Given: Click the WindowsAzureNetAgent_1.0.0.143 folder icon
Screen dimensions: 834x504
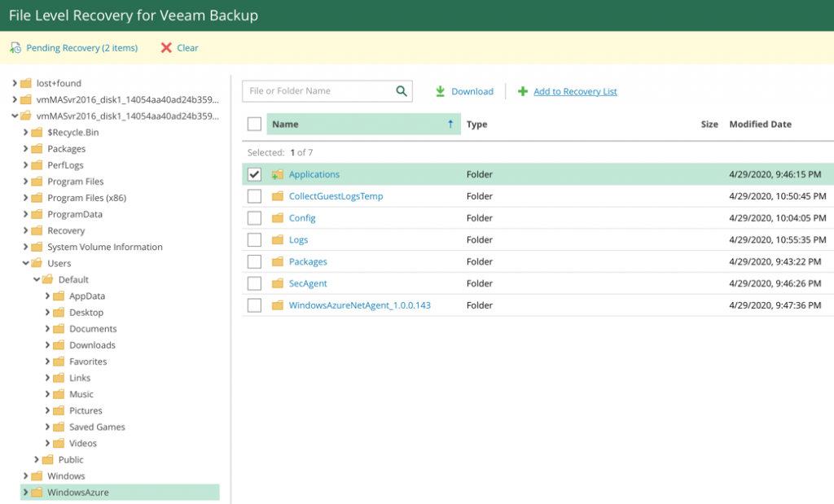Looking at the screenshot, I should (x=277, y=305).
